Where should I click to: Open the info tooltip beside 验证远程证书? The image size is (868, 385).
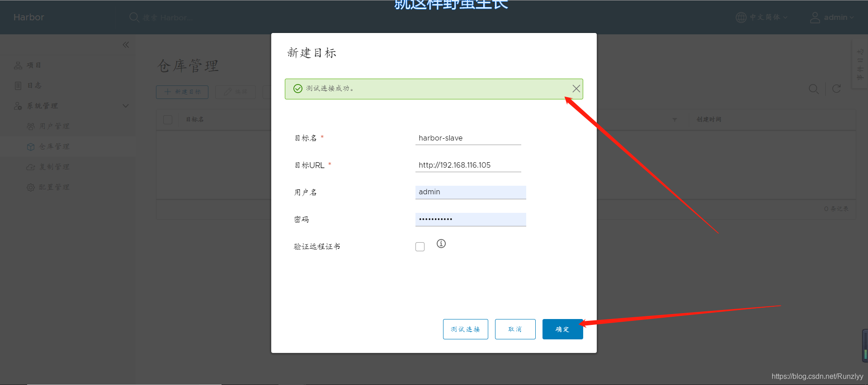point(441,244)
